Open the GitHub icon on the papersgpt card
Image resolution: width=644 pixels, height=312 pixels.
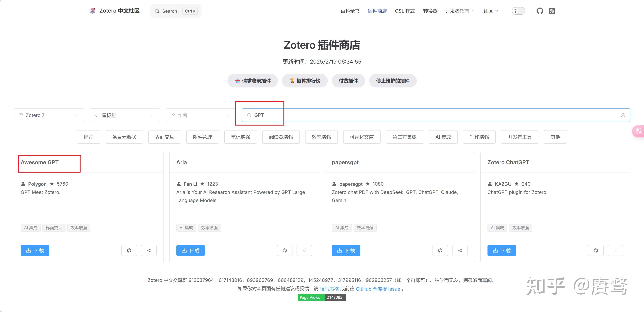pos(440,250)
